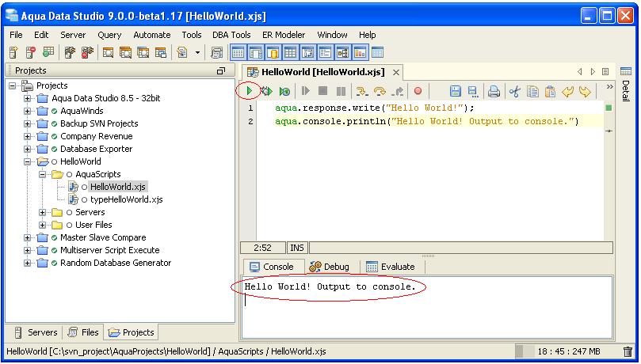The width and height of the screenshot is (641, 364).
Task: Switch to the Files panel tab
Action: pyautogui.click(x=83, y=332)
